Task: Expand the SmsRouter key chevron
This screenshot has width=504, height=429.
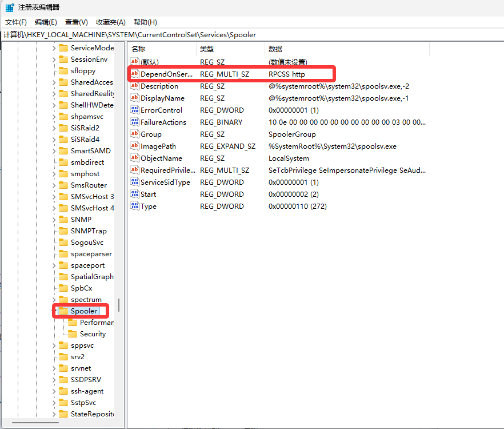Action: (54, 185)
